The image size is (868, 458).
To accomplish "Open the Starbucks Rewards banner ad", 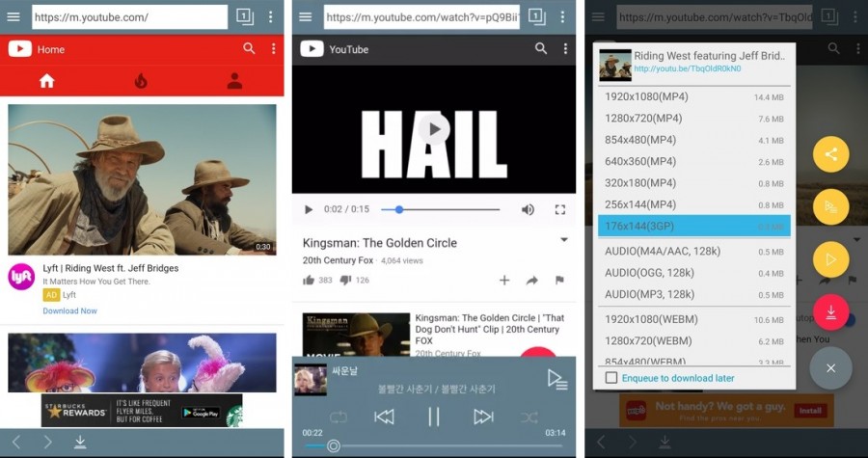I will coord(142,411).
